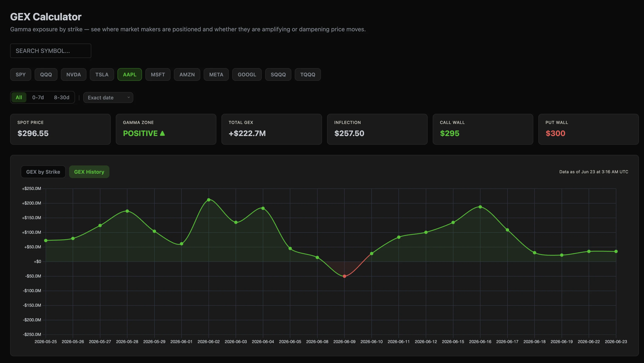This screenshot has width=644, height=363.
Task: Click the peak data point on 2026-06-02
Action: (x=209, y=200)
